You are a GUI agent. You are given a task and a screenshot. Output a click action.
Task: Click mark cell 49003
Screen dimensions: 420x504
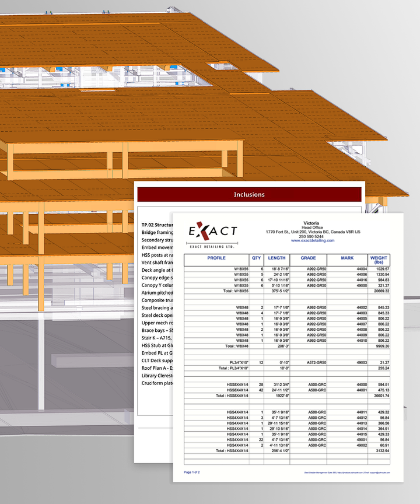(362, 363)
